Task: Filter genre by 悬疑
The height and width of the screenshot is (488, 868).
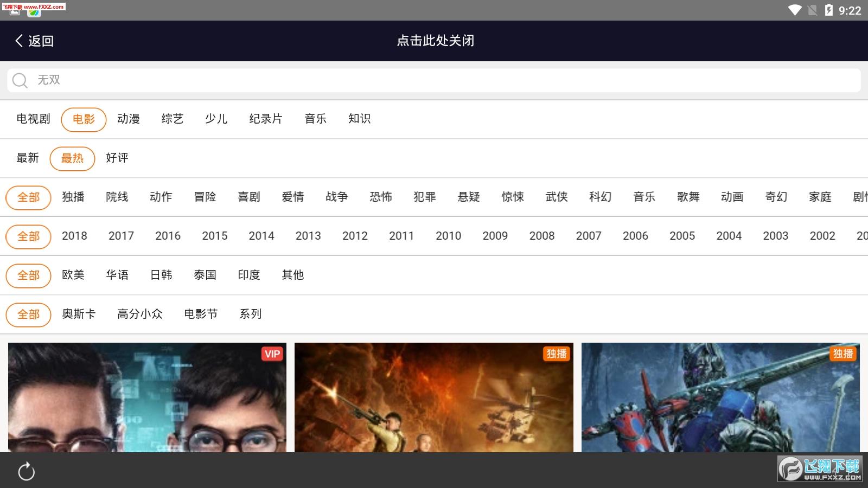Action: coord(469,197)
